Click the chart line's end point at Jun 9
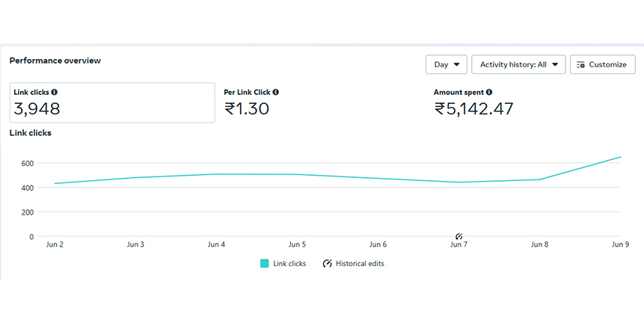This screenshot has width=644, height=323. pos(620,157)
